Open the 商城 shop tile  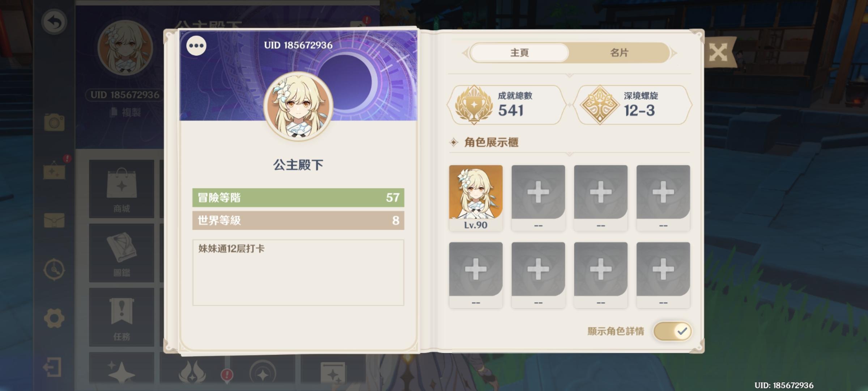[x=122, y=189]
